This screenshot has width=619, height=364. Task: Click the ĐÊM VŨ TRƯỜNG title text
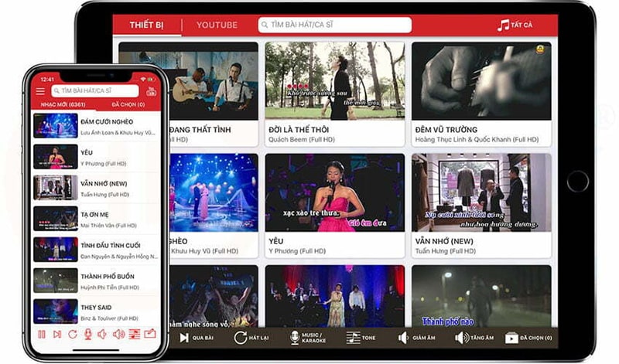pyautogui.click(x=446, y=130)
